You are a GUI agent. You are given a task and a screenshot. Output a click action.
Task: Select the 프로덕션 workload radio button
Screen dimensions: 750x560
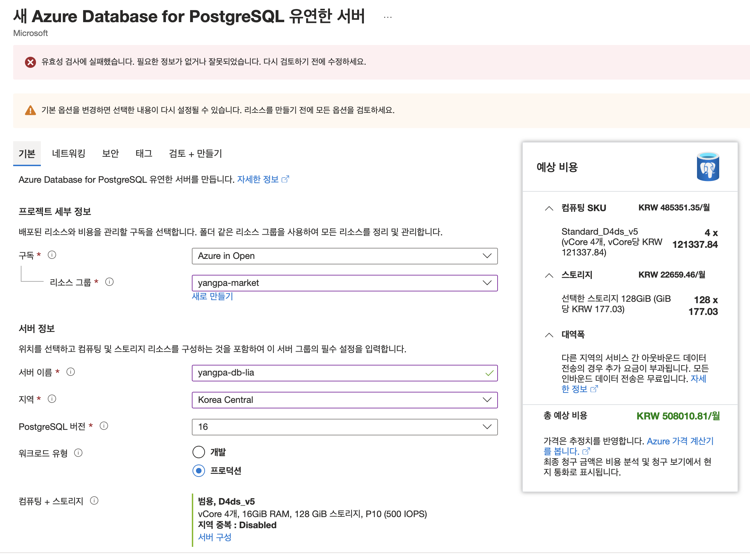199,471
